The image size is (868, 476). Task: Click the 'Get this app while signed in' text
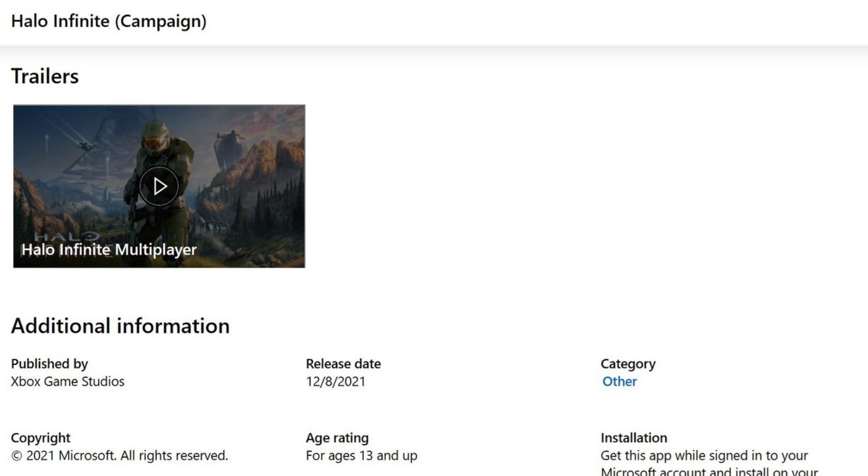704,455
